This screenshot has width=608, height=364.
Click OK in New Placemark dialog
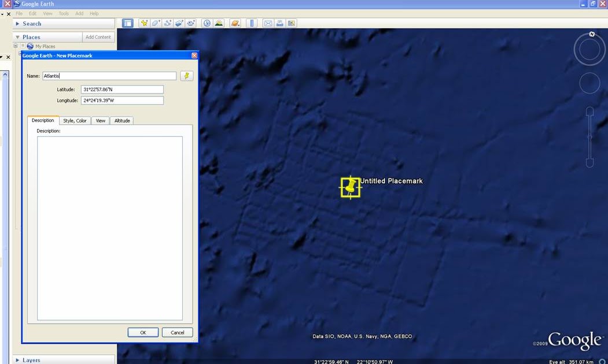coord(143,333)
